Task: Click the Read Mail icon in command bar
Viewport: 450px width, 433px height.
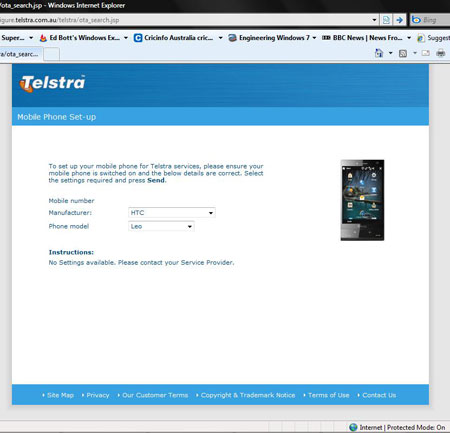Action: pyautogui.click(x=426, y=53)
